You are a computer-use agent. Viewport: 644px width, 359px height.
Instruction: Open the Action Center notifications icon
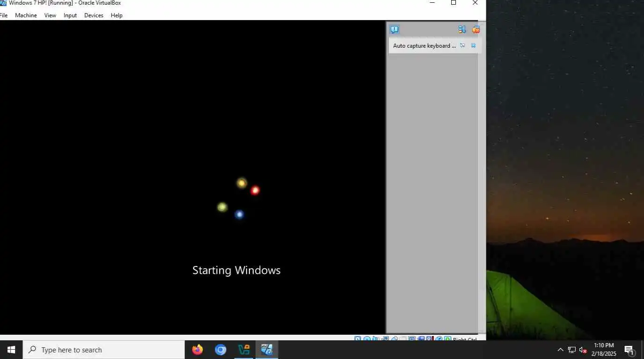(x=629, y=350)
